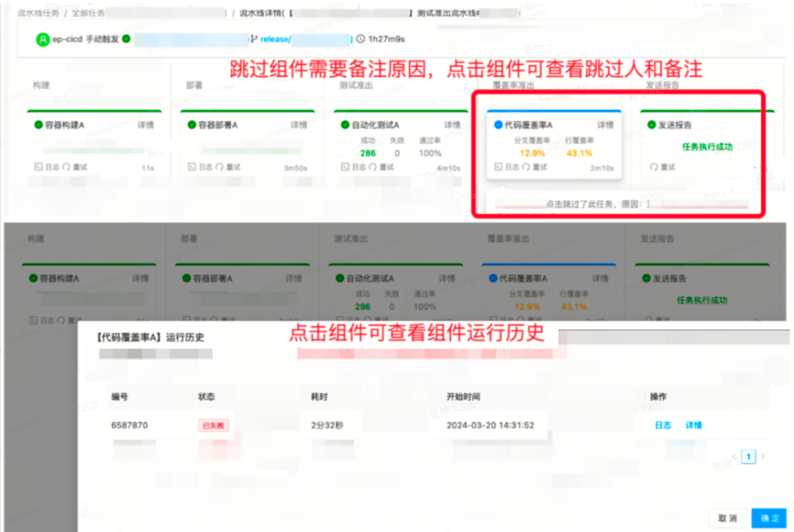Open 详情 of 代码覆盖率A in the dimmed background
Screen dimensions: 794x532
pos(600,278)
